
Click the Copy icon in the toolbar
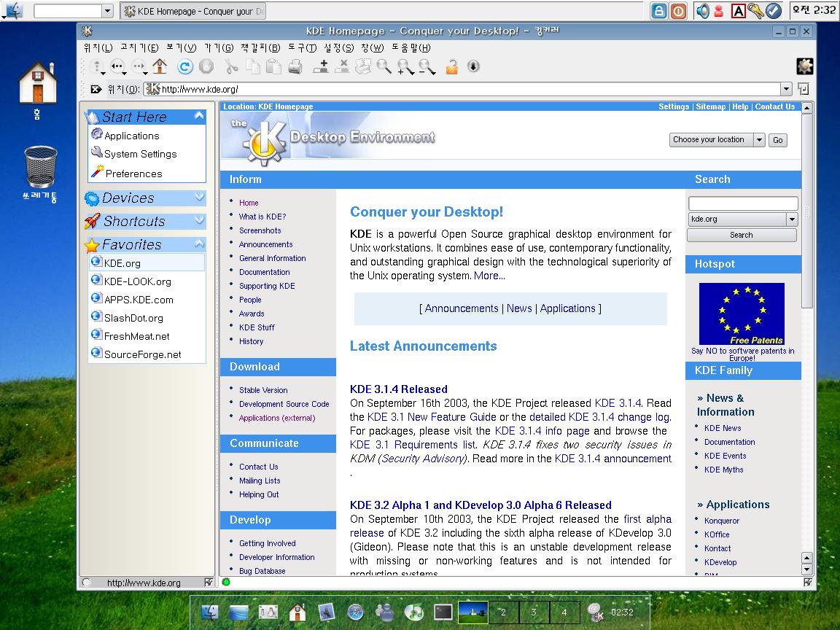pyautogui.click(x=253, y=66)
